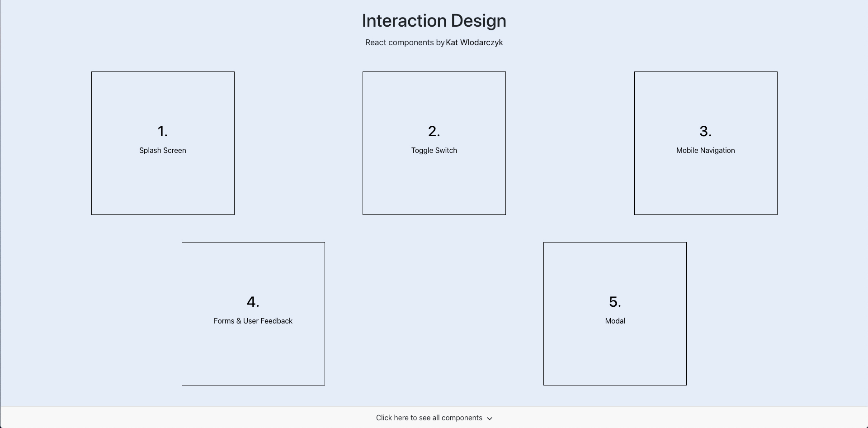Image resolution: width=868 pixels, height=428 pixels.
Task: Click the Mobile Navigation label text
Action: coord(706,150)
